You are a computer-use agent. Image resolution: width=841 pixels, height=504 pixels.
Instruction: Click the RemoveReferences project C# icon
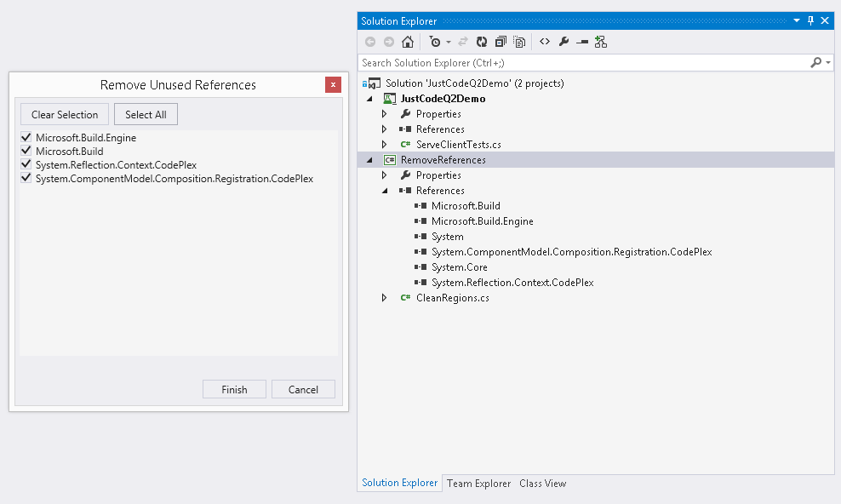(x=389, y=160)
